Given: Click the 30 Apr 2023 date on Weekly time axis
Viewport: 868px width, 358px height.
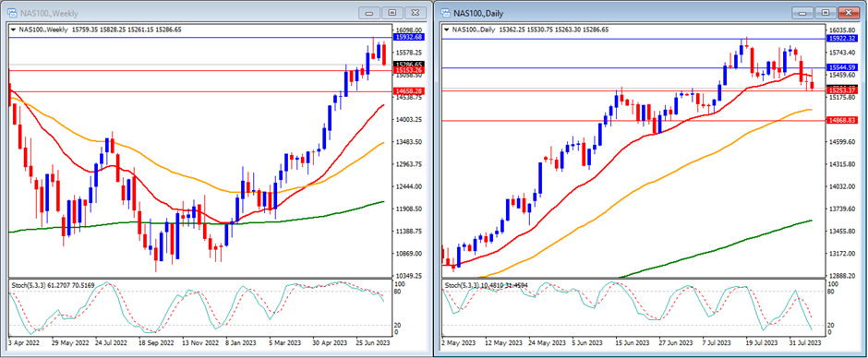Looking at the screenshot, I should tap(329, 343).
